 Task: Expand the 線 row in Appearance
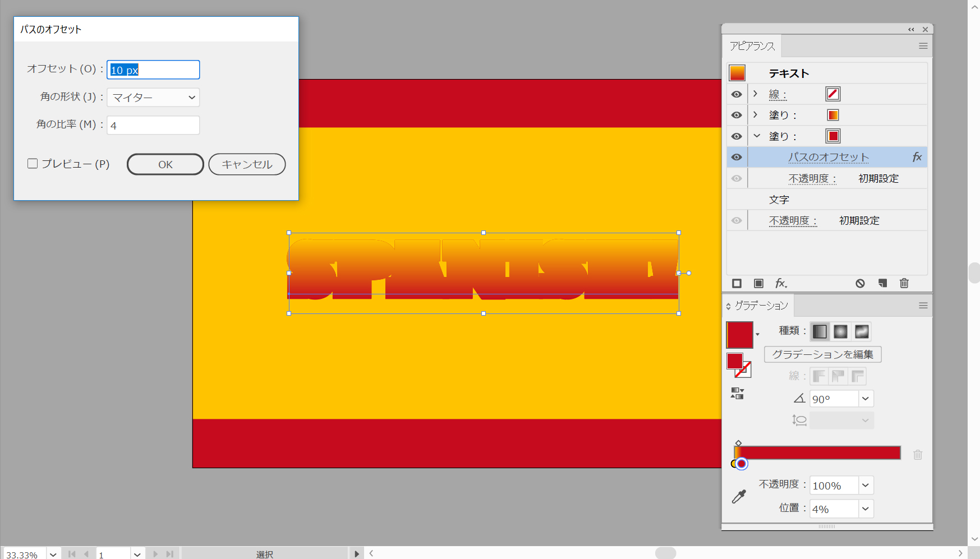[756, 94]
